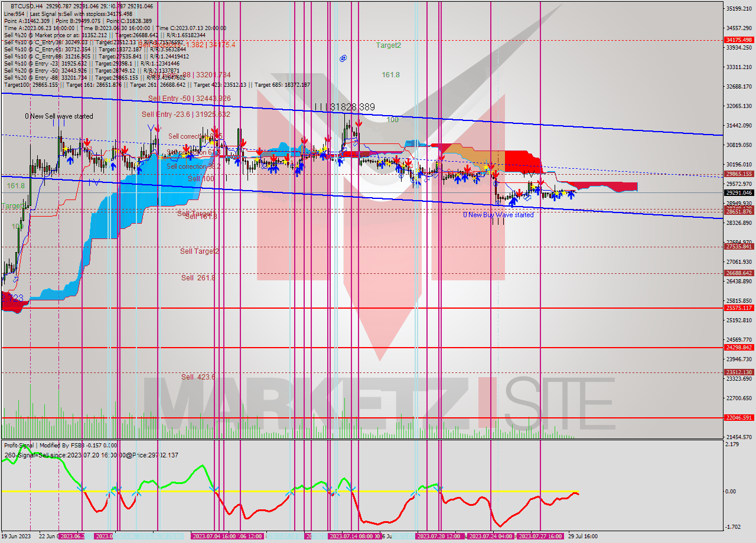Image resolution: width=756 pixels, height=543 pixels.
Task: Click the '0 New Buy Wave started' label
Action: click(x=498, y=215)
